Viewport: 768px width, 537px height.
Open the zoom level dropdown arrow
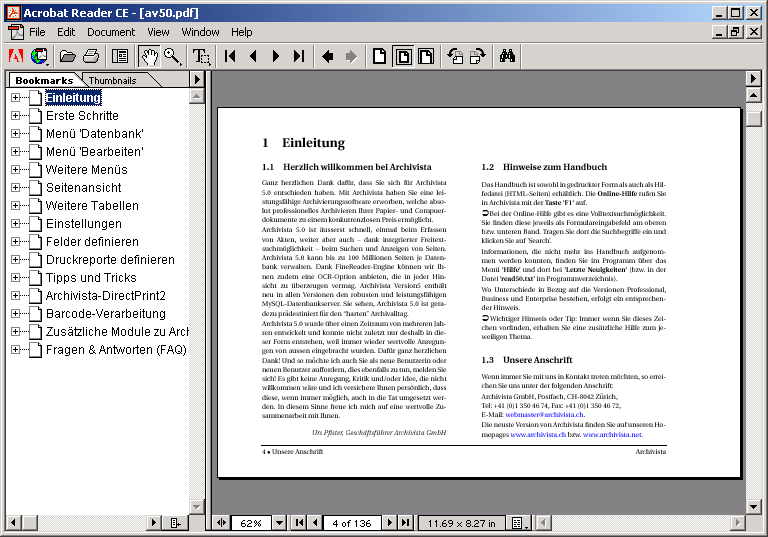point(279,523)
